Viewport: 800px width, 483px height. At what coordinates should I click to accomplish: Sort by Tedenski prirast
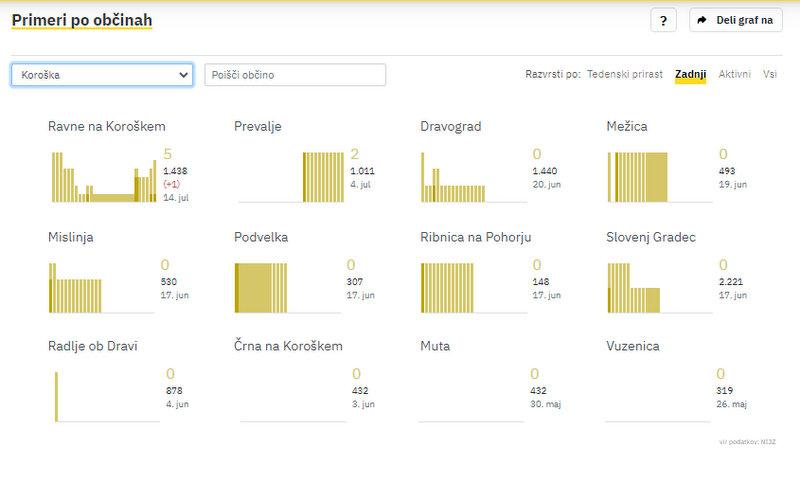624,75
